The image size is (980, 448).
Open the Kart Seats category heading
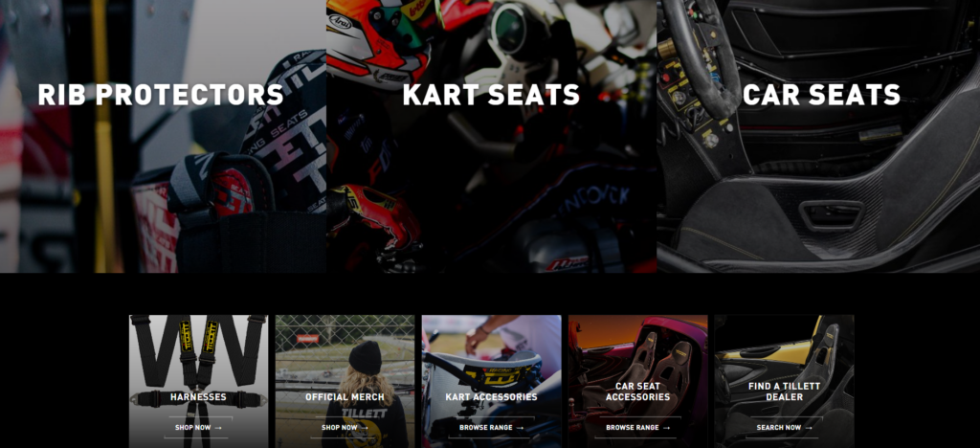[x=491, y=95]
